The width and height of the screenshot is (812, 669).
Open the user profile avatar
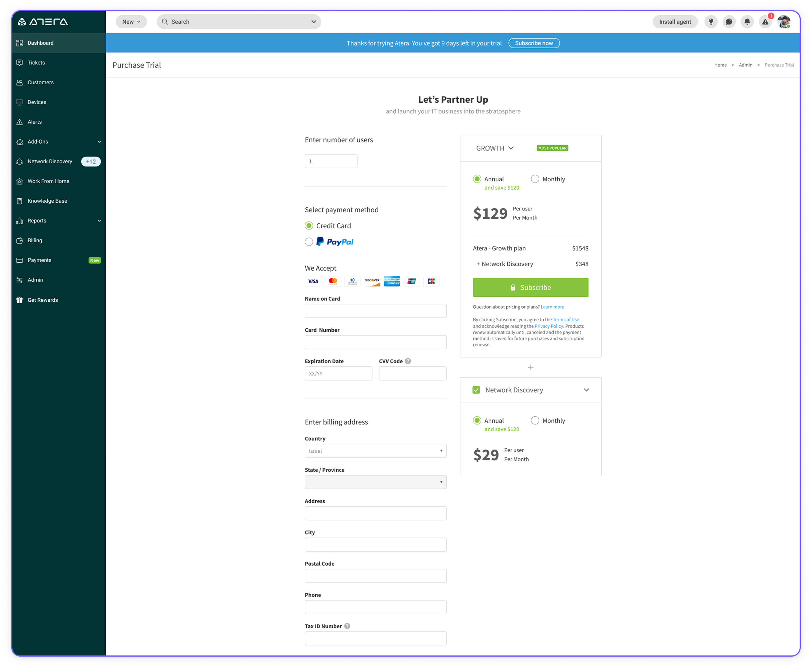(x=784, y=22)
